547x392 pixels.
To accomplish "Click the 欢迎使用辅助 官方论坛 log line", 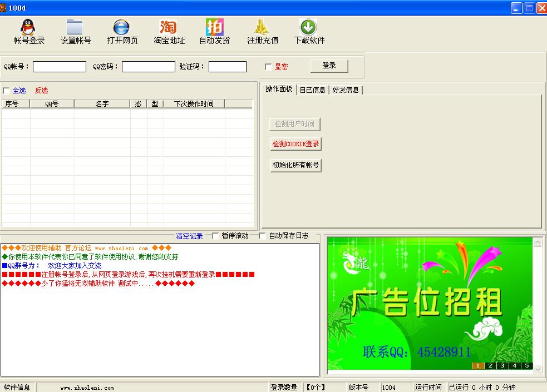I will click(x=86, y=248).
